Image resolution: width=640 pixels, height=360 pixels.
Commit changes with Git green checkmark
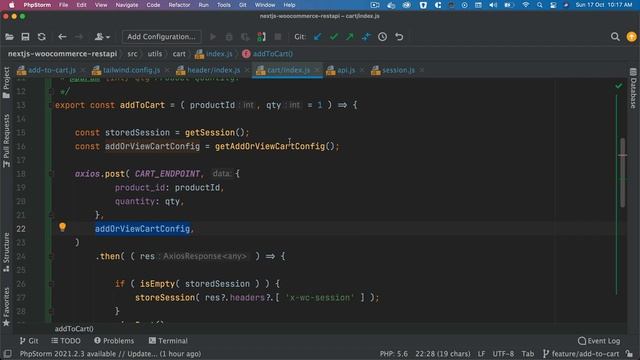[x=334, y=37]
